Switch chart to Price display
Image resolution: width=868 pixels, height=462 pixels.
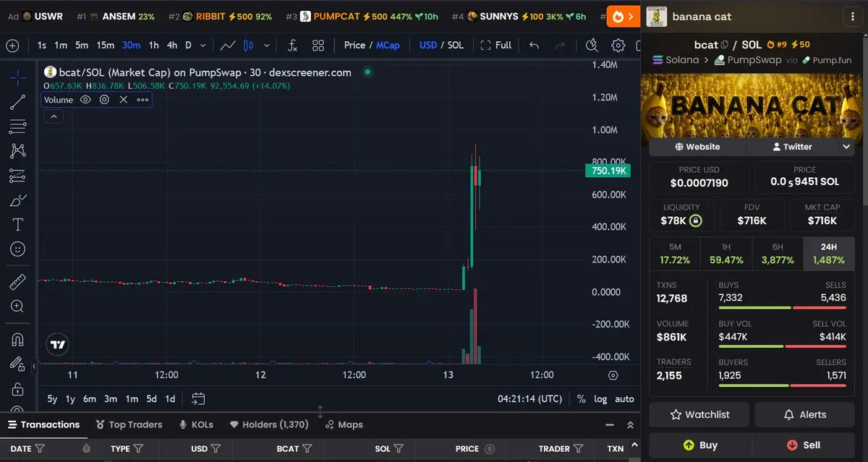(354, 45)
